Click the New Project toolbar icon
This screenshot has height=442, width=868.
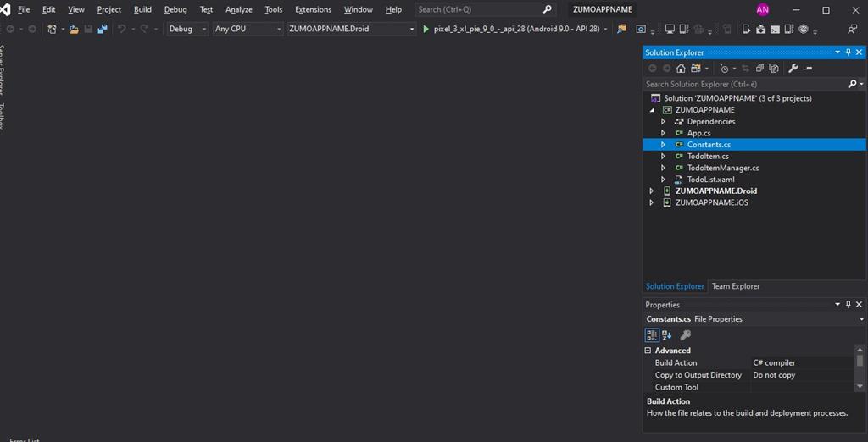coord(52,29)
